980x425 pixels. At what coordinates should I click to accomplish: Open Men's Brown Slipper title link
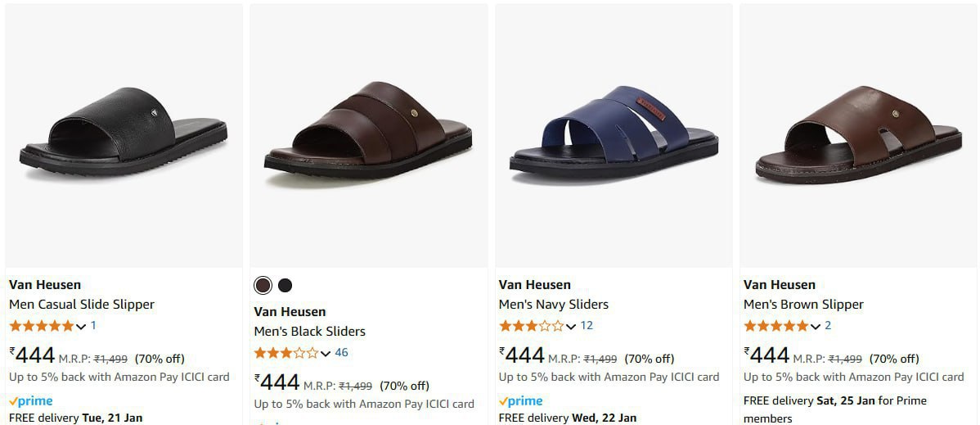[803, 305]
